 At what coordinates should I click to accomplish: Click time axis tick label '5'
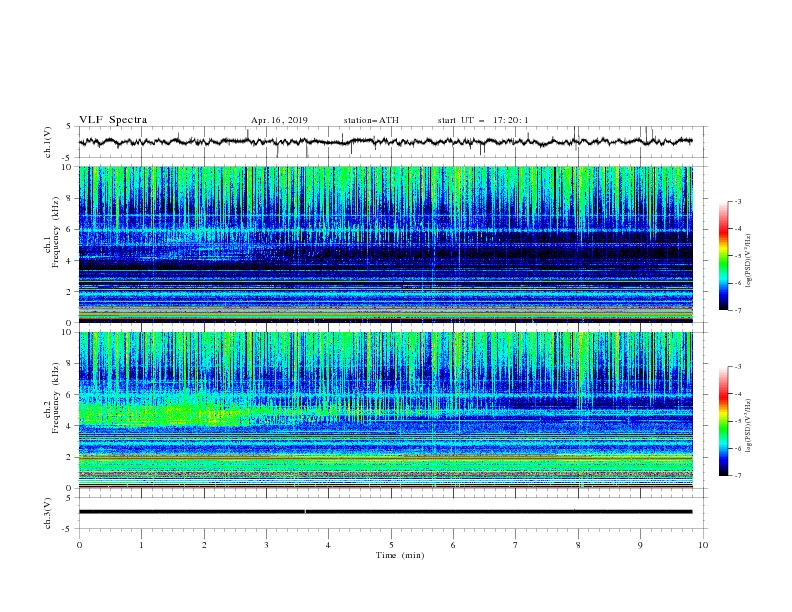(x=391, y=545)
